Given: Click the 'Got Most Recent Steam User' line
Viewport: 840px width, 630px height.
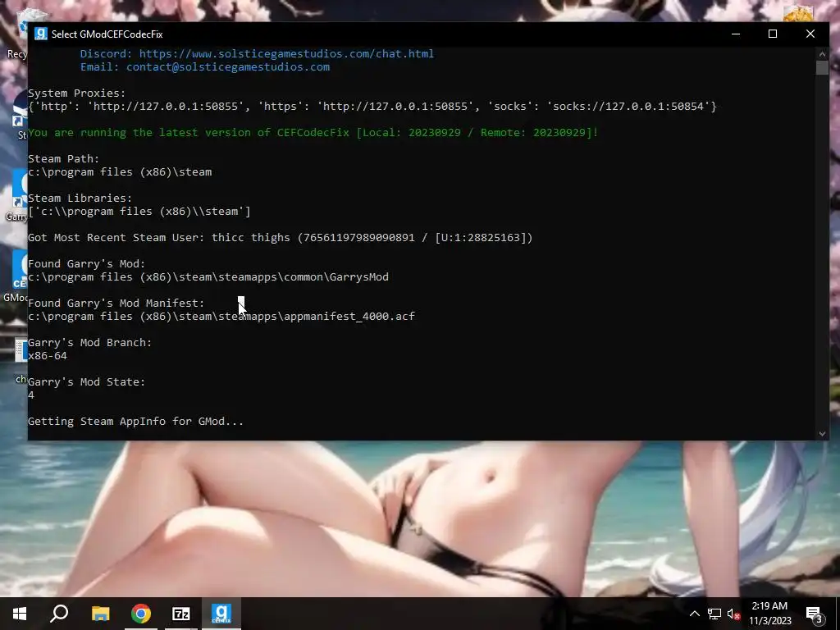Looking at the screenshot, I should click(281, 237).
